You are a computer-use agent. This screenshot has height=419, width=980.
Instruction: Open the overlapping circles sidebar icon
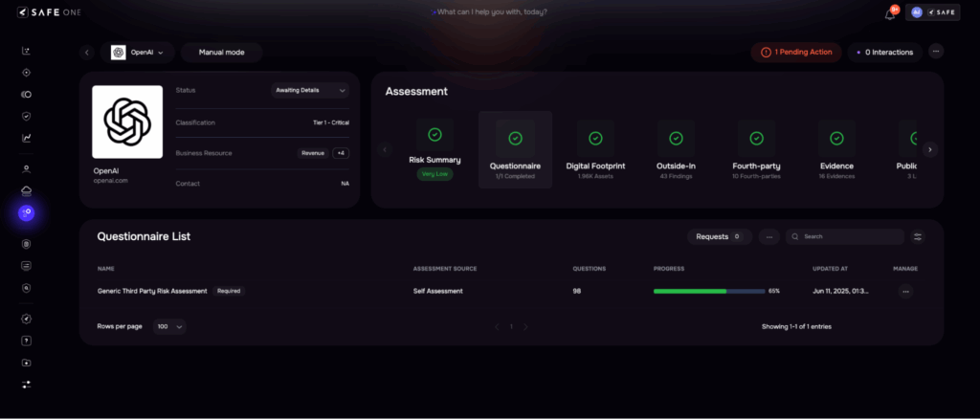26,95
